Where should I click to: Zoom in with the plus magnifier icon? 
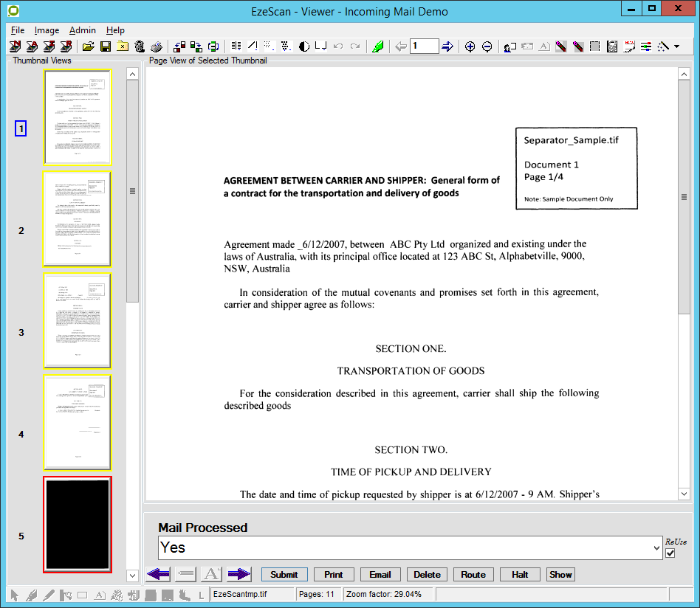pyautogui.click(x=470, y=46)
